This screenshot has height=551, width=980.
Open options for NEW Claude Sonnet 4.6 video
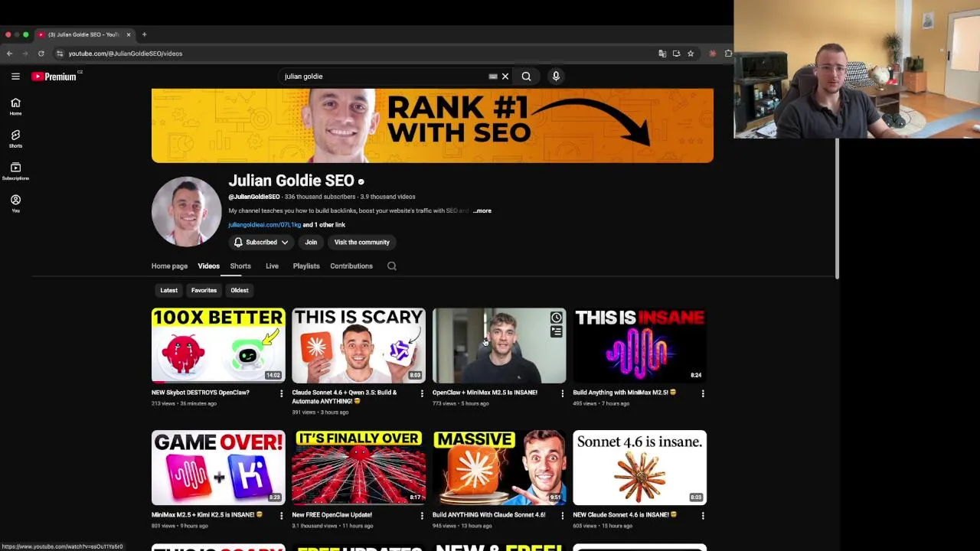point(703,516)
